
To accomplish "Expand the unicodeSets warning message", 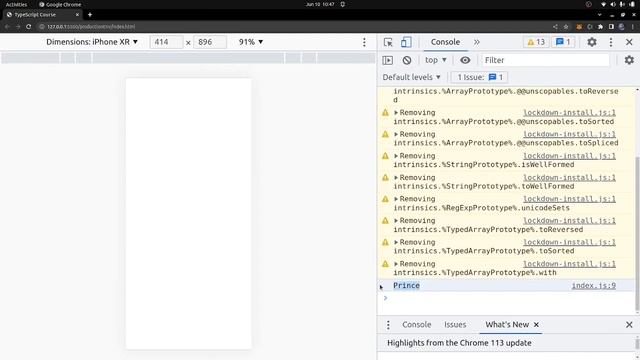I will coord(396,199).
